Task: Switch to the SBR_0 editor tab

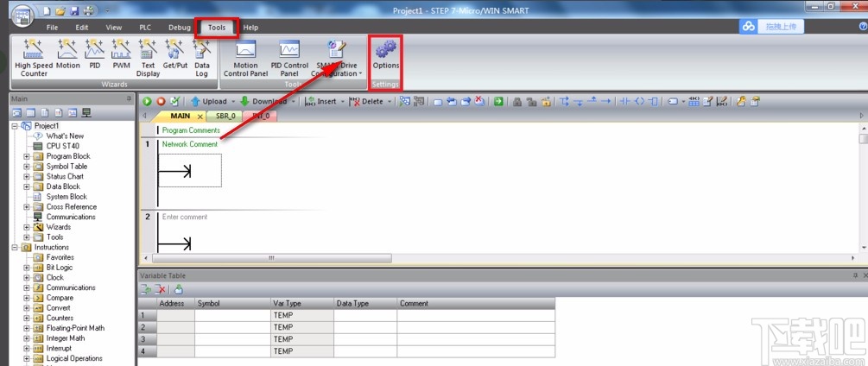Action: tap(225, 117)
